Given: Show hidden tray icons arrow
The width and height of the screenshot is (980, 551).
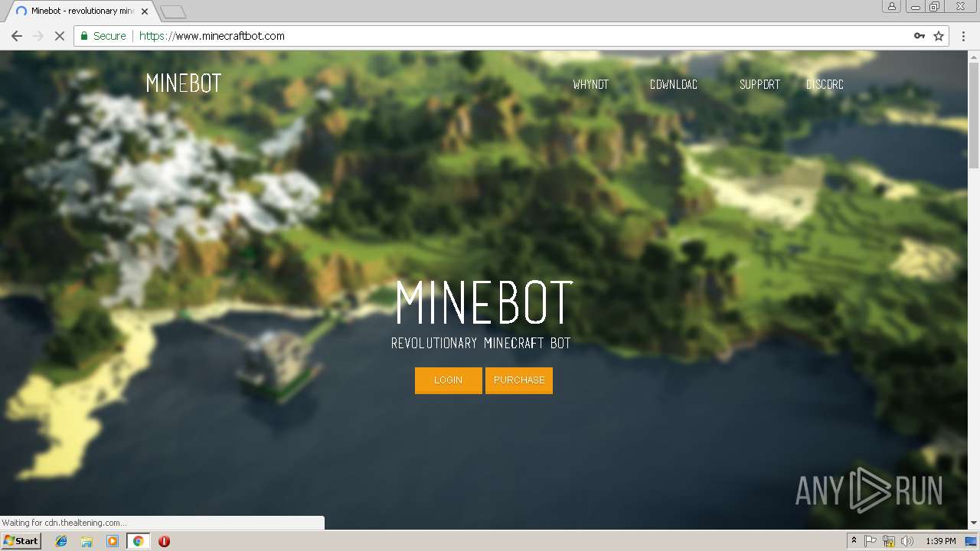Looking at the screenshot, I should tap(854, 541).
